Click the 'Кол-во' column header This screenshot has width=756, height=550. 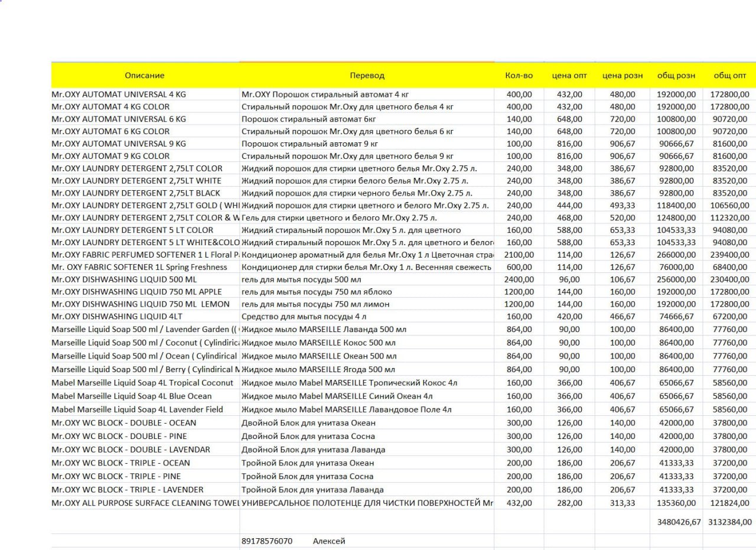(519, 76)
